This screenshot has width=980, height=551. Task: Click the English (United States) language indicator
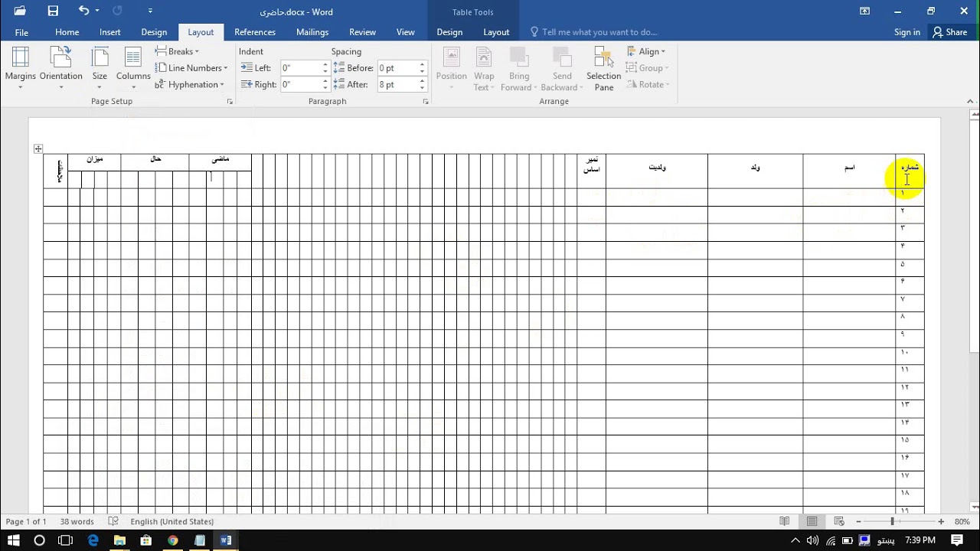pyautogui.click(x=172, y=522)
